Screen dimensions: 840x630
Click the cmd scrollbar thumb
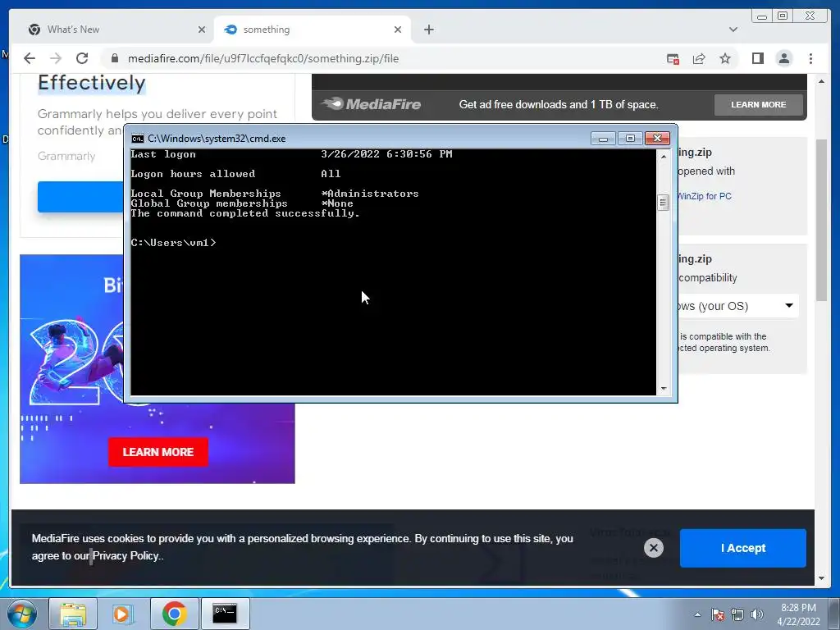point(663,203)
